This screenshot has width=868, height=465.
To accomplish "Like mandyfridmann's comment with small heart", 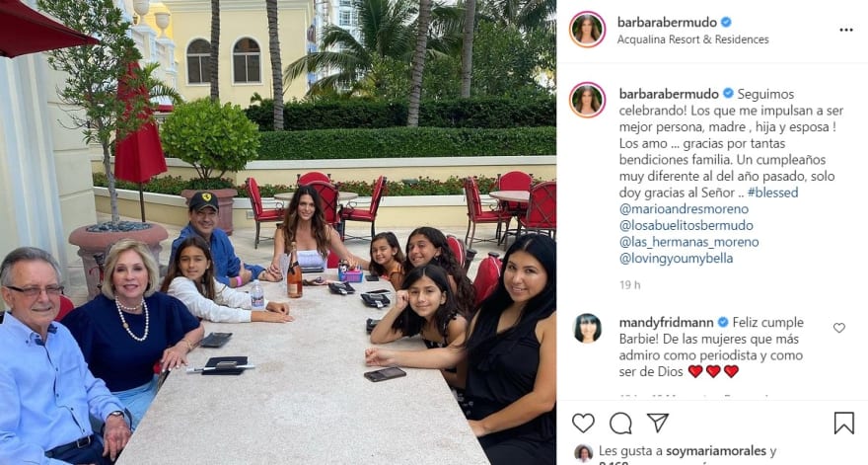I will pos(839,328).
